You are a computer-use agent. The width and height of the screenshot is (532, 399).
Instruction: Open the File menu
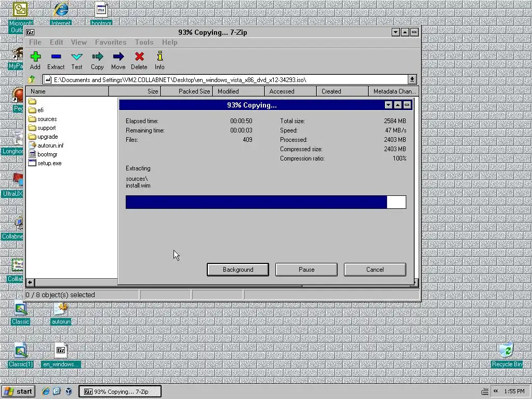coord(35,42)
